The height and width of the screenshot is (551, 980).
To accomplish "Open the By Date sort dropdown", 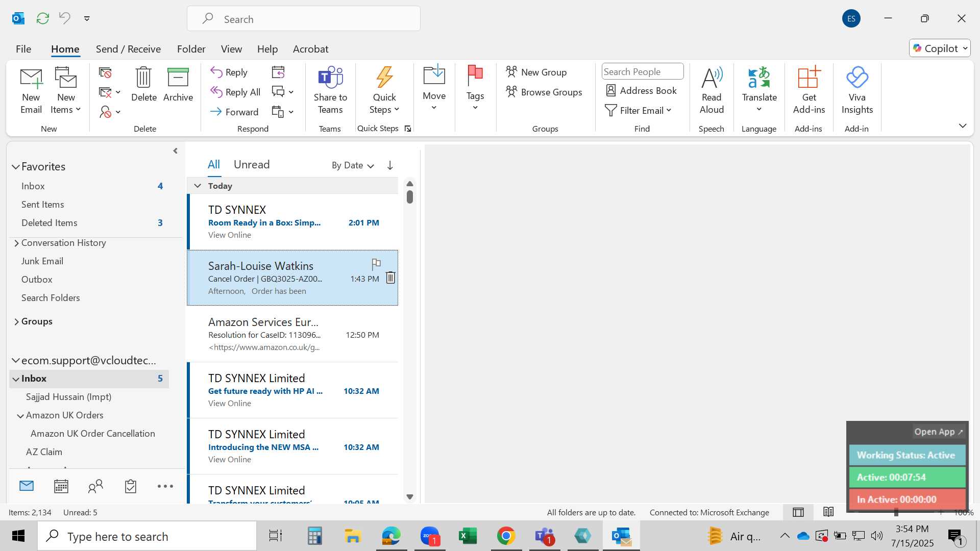I will click(x=353, y=165).
